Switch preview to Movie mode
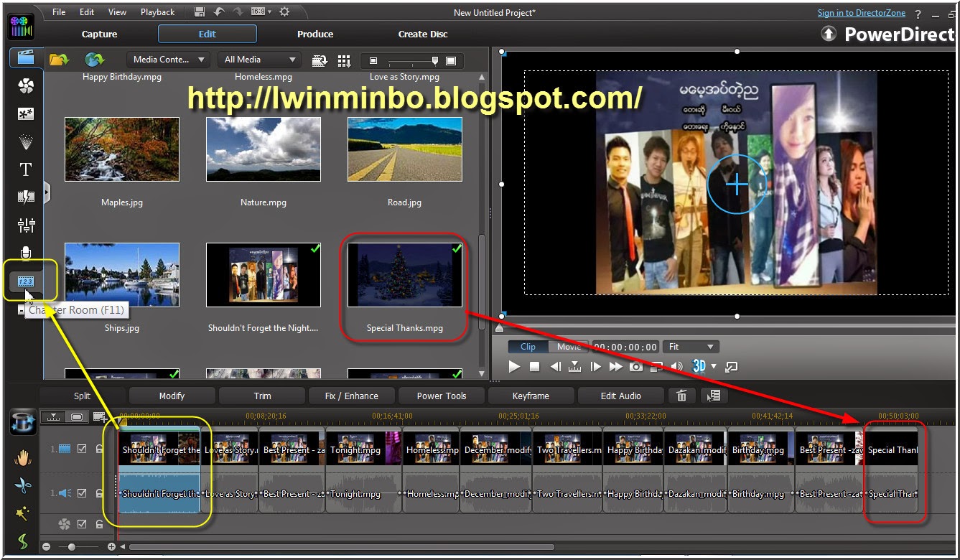Screen dimensions: 960x560 click(569, 347)
